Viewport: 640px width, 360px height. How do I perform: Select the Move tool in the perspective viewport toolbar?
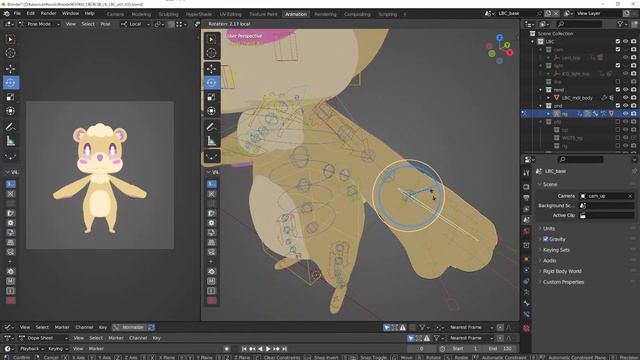pyautogui.click(x=211, y=68)
